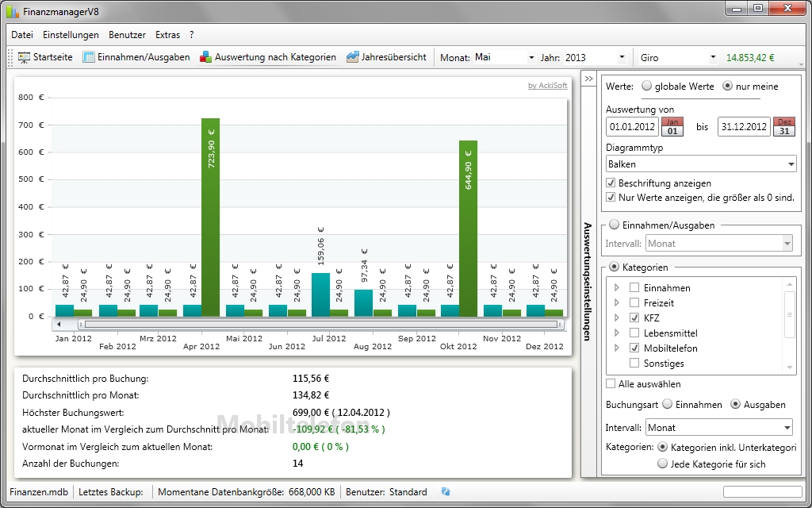Click the 723,90 € April green bar
Screen dimensions: 812x508
coord(210,217)
